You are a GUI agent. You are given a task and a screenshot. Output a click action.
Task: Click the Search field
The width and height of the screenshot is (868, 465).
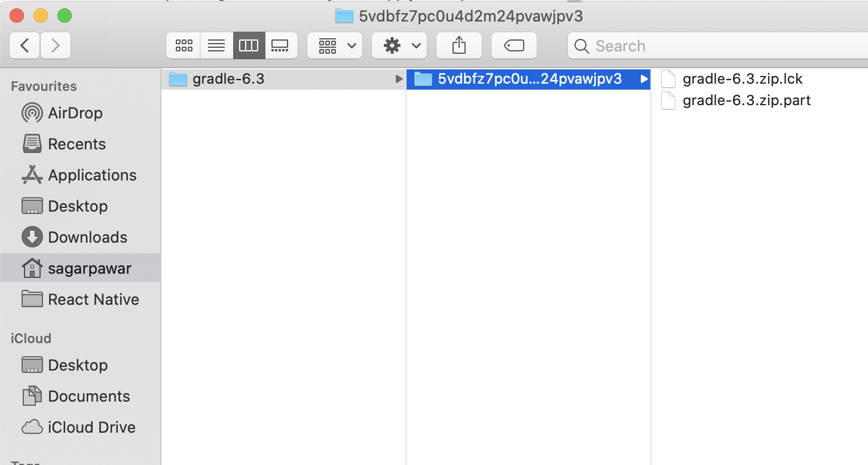tap(717, 46)
